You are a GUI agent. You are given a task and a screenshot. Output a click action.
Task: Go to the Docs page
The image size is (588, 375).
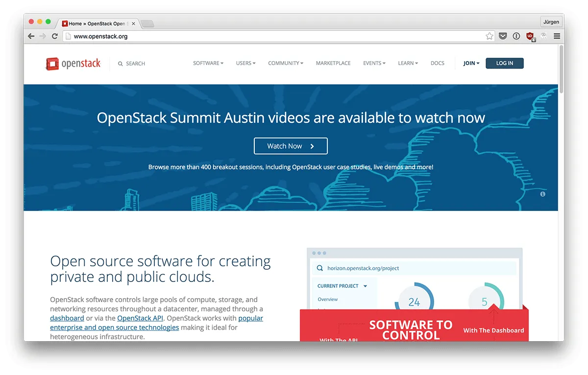click(438, 63)
